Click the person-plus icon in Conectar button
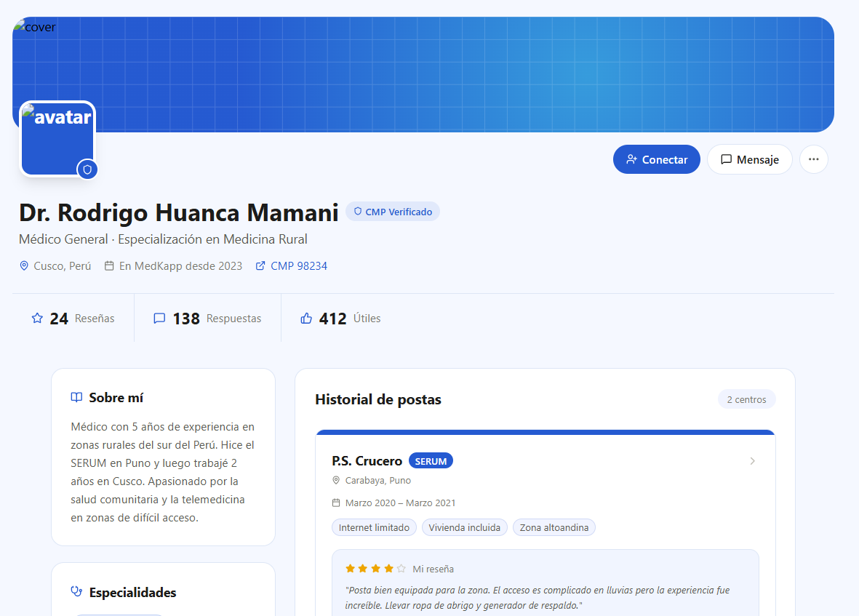Image resolution: width=859 pixels, height=616 pixels. pos(631,159)
